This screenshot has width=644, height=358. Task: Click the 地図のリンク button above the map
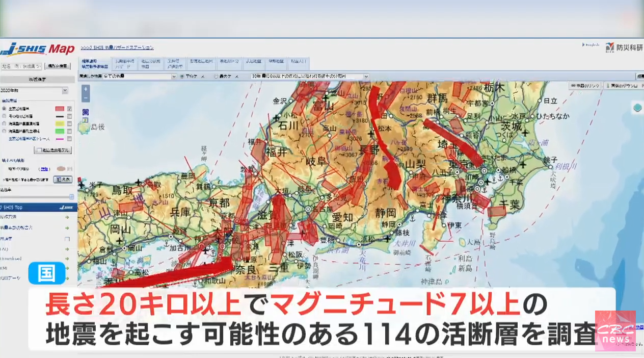585,86
